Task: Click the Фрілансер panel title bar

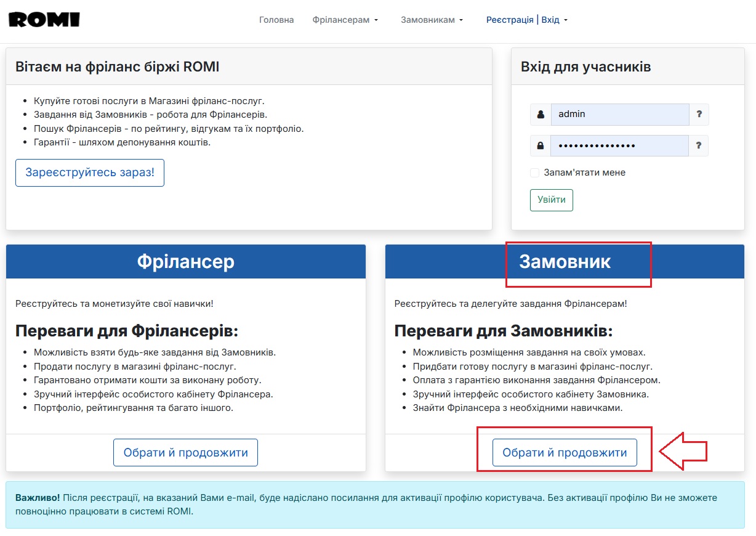Action: click(x=185, y=261)
